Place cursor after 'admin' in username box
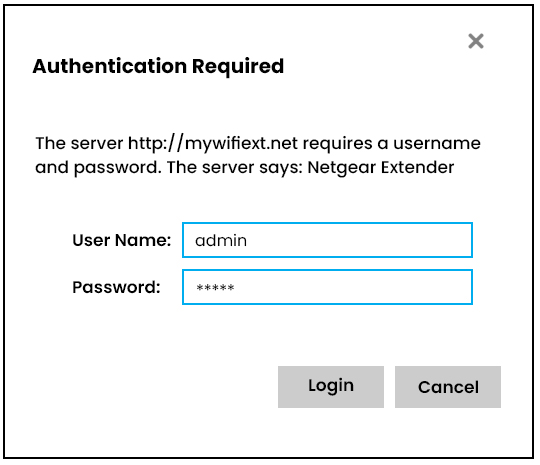Image resolution: width=540 pixels, height=465 pixels. coord(249,240)
